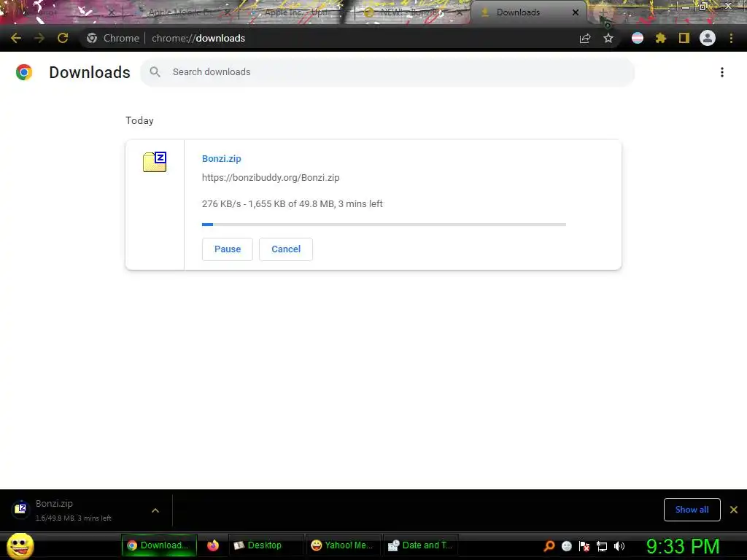Click Show all in the download shelf
Image resolution: width=747 pixels, height=560 pixels.
(x=692, y=510)
